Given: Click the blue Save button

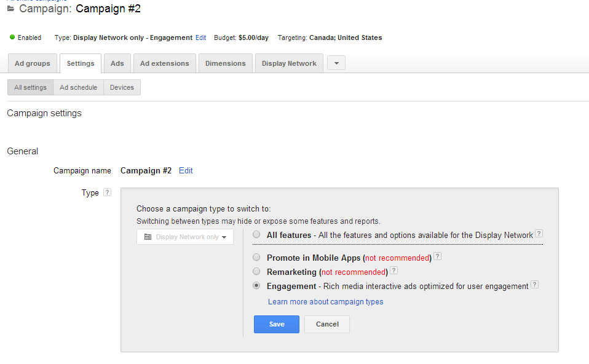Looking at the screenshot, I should click(x=276, y=324).
